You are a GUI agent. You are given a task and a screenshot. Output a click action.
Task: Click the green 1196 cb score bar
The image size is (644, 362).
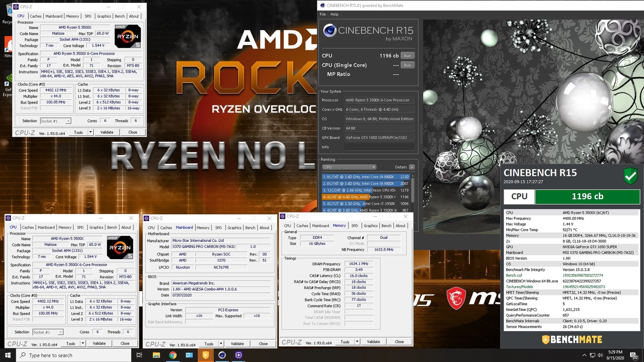[587, 196]
